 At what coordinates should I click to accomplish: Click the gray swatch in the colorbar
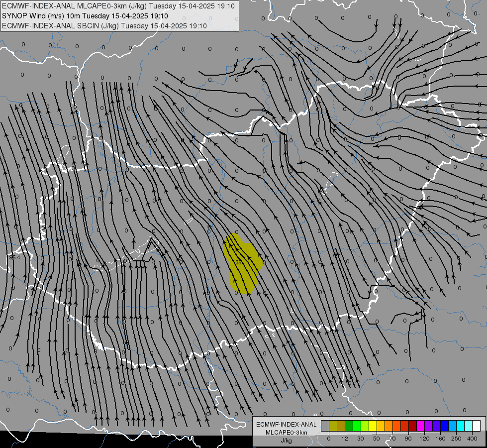pos(325,426)
